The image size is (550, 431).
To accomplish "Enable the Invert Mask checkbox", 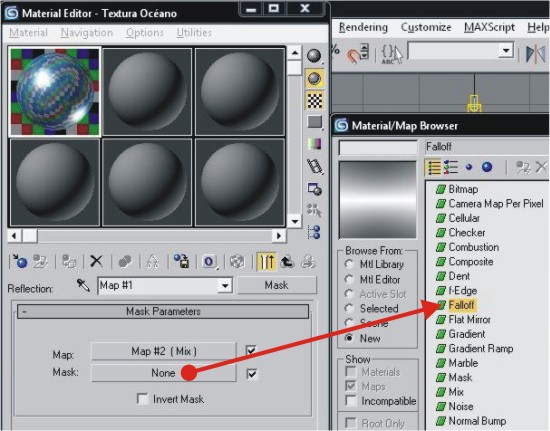I will pos(142,399).
